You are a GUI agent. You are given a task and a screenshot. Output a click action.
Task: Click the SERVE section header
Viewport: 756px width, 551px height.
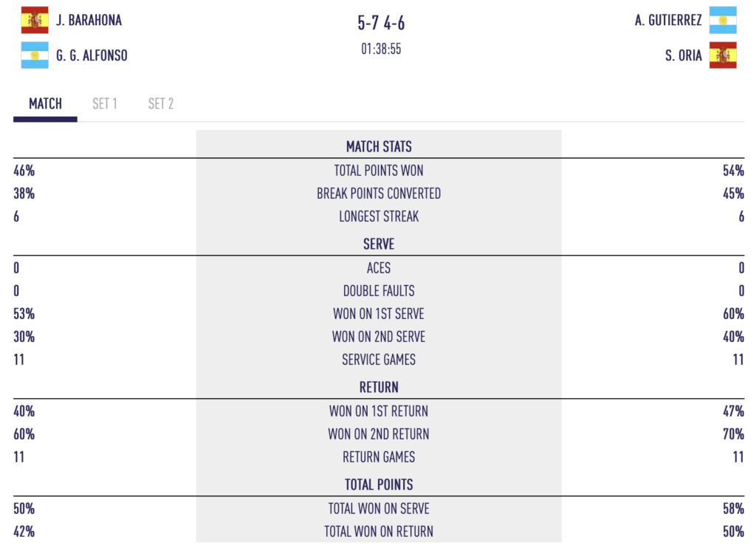379,244
